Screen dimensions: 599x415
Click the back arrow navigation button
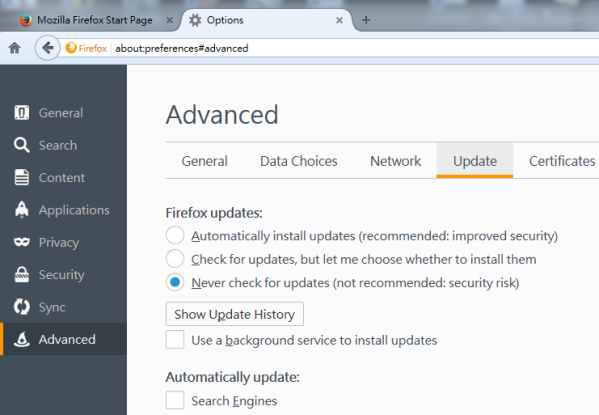[x=47, y=48]
